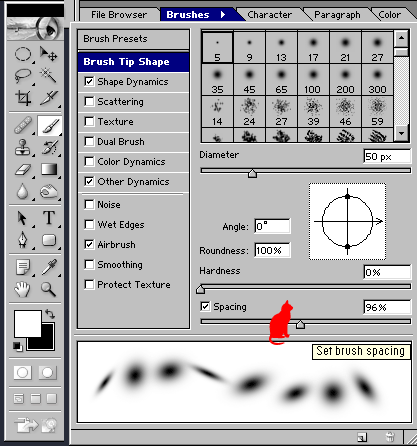Select the Magic Wand tool
417x446 pixels.
49,75
